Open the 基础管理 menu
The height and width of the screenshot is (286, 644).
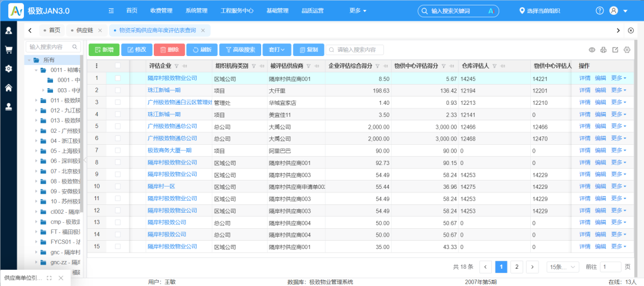[278, 11]
